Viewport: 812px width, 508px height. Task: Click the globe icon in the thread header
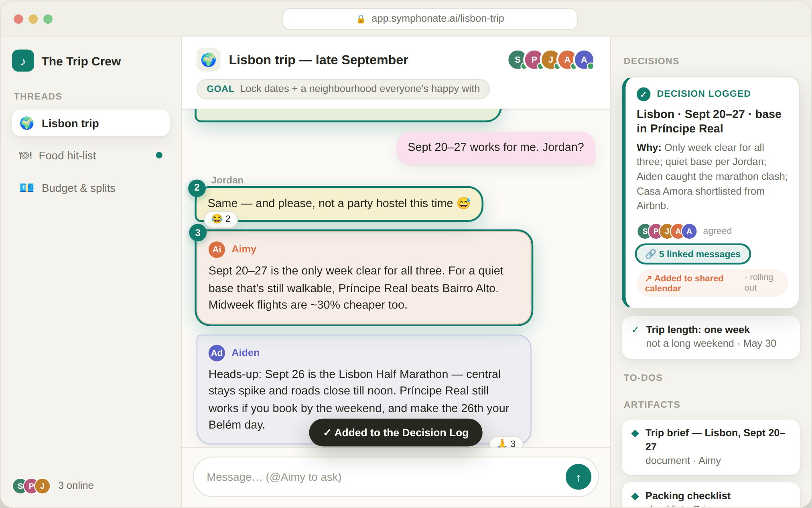(x=209, y=60)
